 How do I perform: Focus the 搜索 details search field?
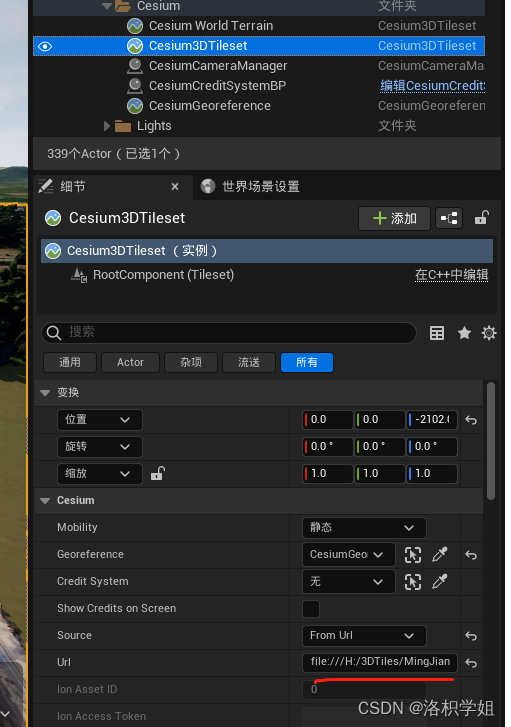229,332
